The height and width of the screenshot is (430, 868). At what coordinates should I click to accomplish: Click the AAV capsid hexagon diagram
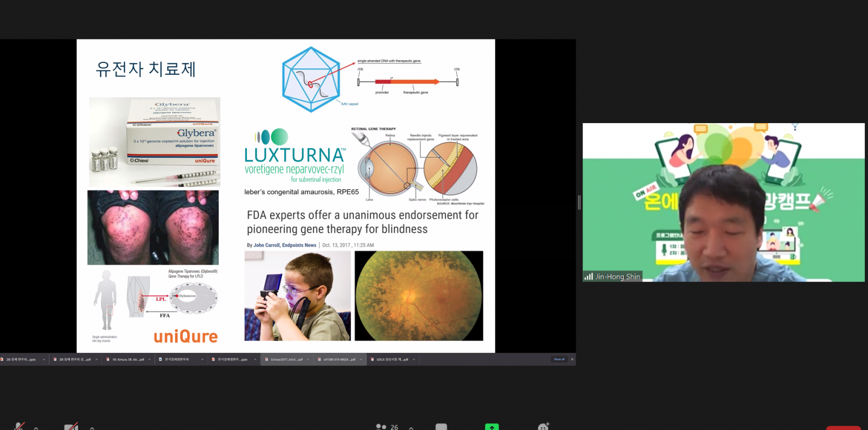(311, 79)
